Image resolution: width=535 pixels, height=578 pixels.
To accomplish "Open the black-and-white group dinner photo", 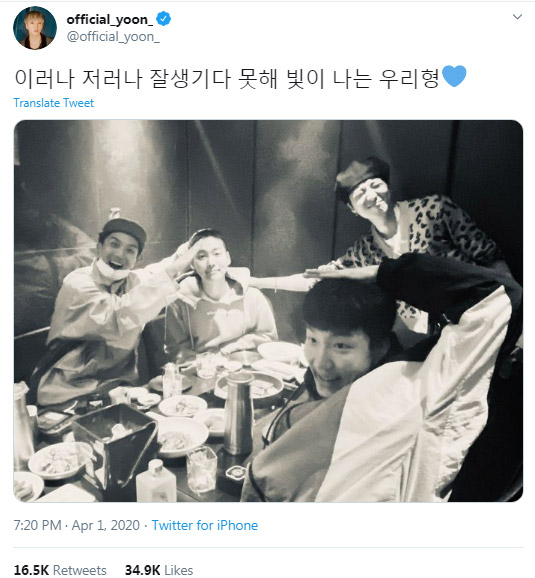I will tap(268, 311).
